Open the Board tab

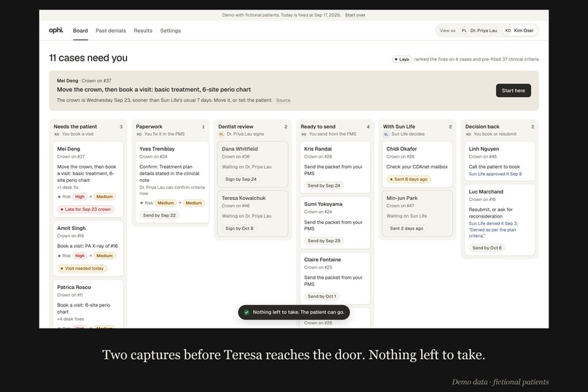click(80, 31)
